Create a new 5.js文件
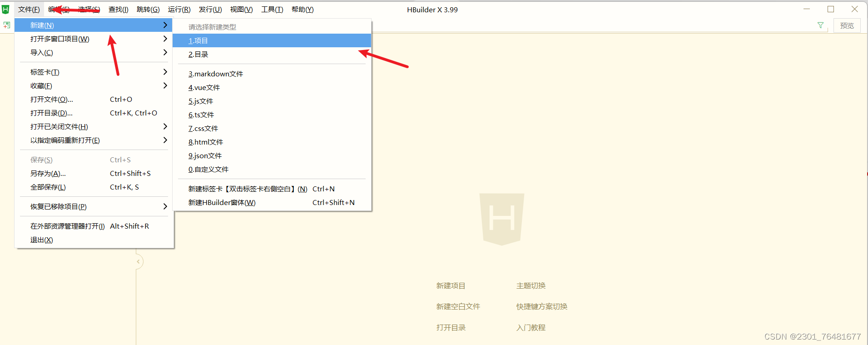 [x=272, y=101]
